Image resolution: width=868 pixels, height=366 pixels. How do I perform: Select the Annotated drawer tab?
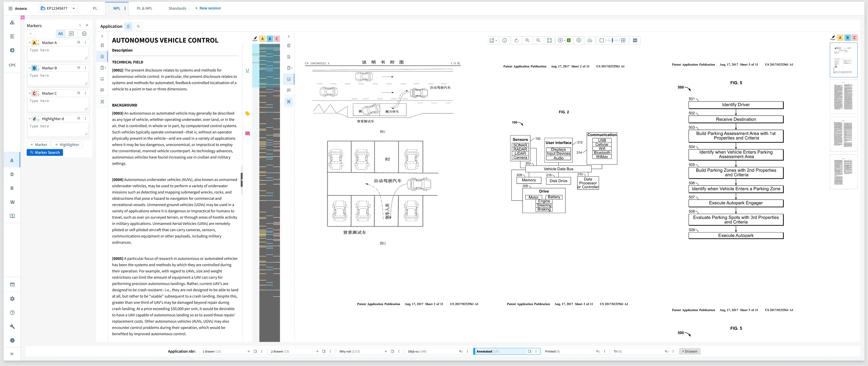[x=507, y=351]
